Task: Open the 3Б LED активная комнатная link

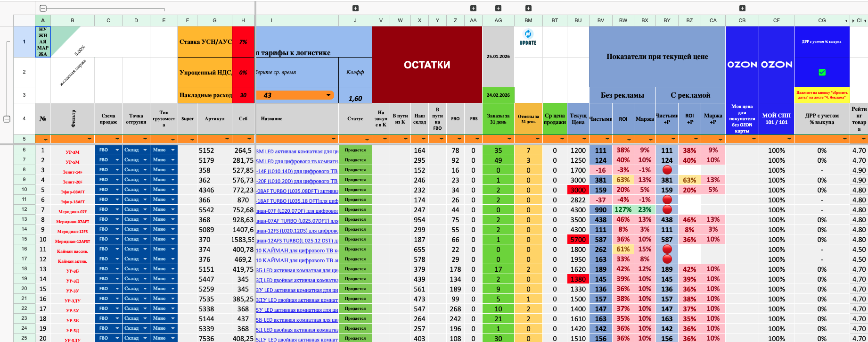Action: click(x=297, y=270)
